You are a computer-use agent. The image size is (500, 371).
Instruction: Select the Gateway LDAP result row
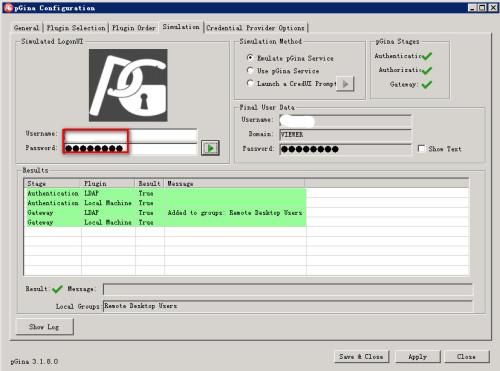pyautogui.click(x=165, y=213)
